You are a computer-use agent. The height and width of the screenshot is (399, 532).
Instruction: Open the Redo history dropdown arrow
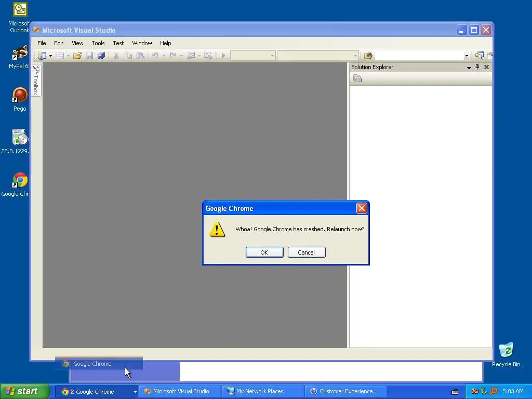181,56
